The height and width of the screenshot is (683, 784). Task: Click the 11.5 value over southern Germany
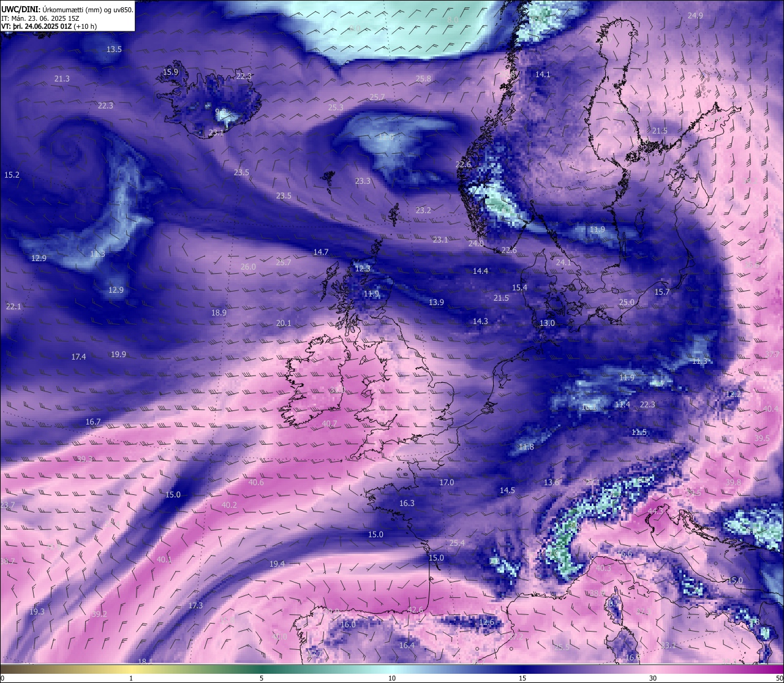pos(639,432)
